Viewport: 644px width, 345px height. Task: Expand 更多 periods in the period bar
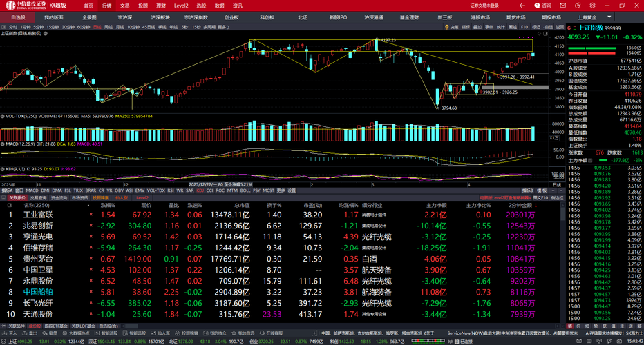[223, 27]
